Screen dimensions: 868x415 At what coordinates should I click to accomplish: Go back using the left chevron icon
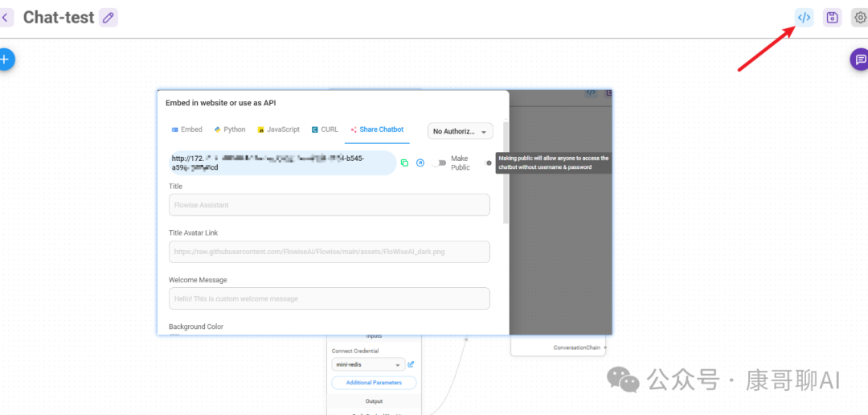coord(6,18)
